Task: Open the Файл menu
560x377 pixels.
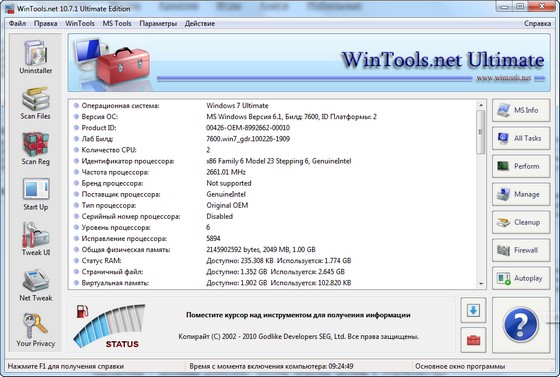Action: point(17,24)
